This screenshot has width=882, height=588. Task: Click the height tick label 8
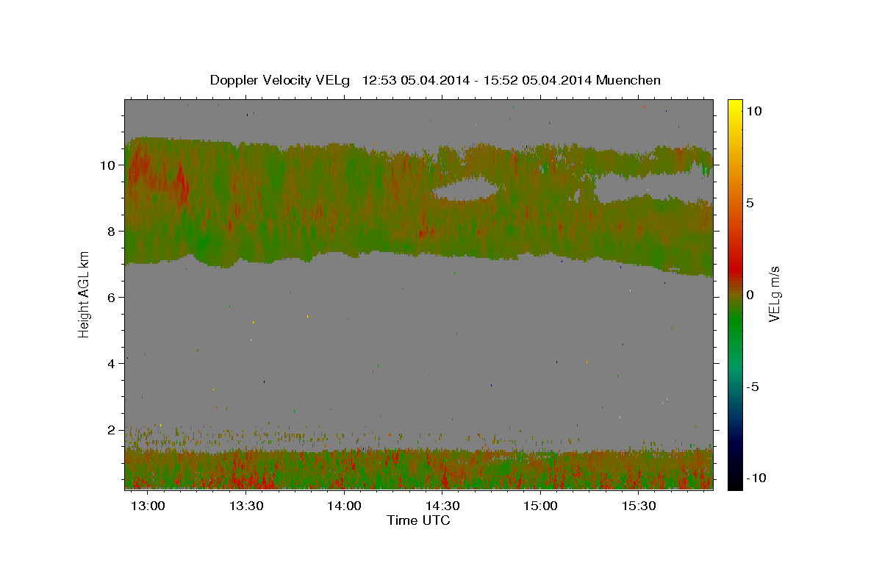112,232
